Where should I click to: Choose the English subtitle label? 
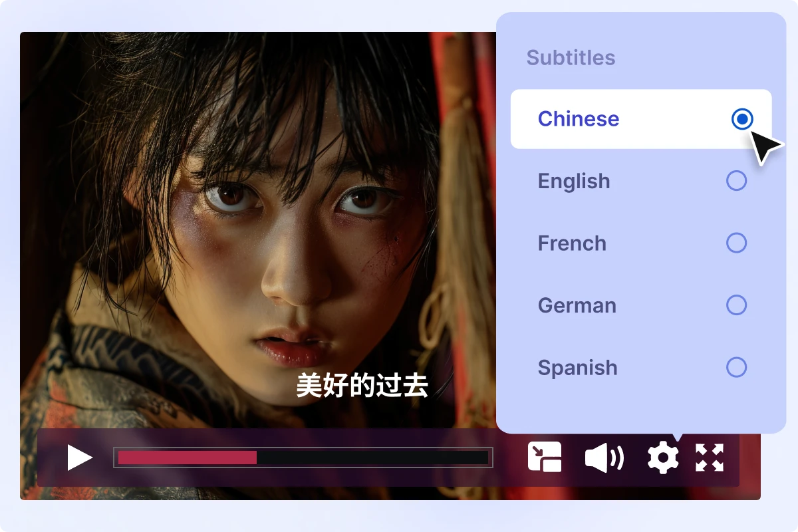click(x=574, y=182)
